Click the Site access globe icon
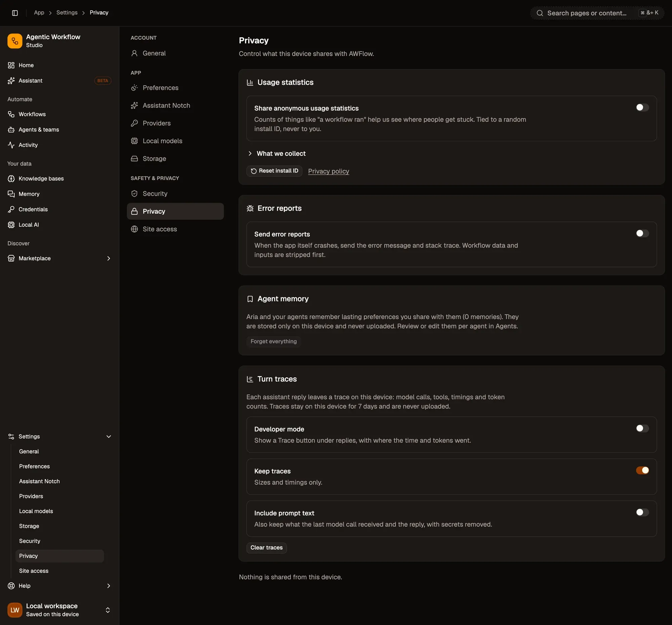Image resolution: width=672 pixels, height=625 pixels. coord(134,229)
